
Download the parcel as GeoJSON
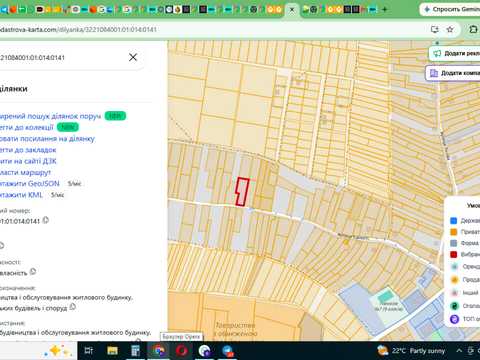click(x=30, y=184)
